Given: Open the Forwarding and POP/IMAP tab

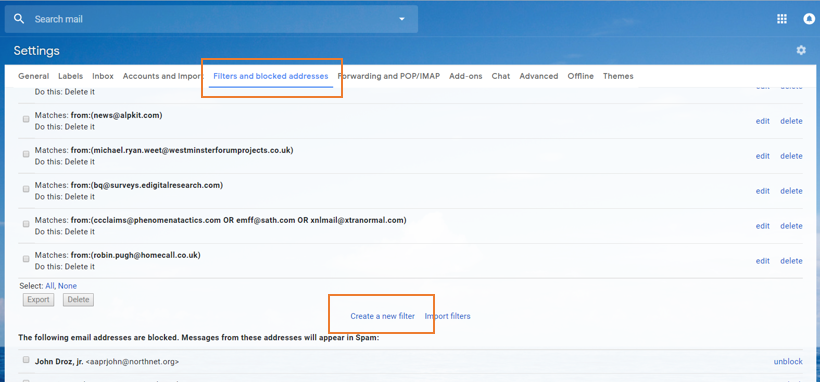Looking at the screenshot, I should pyautogui.click(x=389, y=76).
